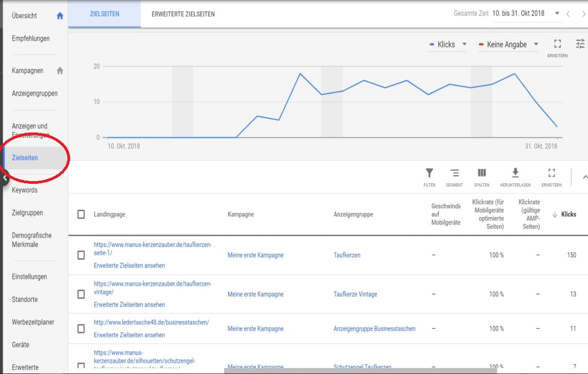Open Meine erste Kampagne in Taufkerze Vintage row
Viewport: 588px width, 374px height.
click(x=256, y=294)
